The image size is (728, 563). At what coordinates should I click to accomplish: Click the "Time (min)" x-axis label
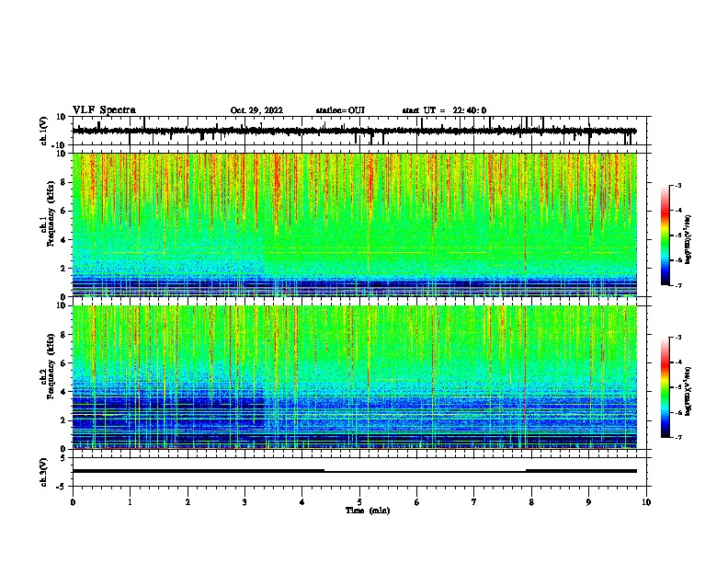click(x=368, y=511)
